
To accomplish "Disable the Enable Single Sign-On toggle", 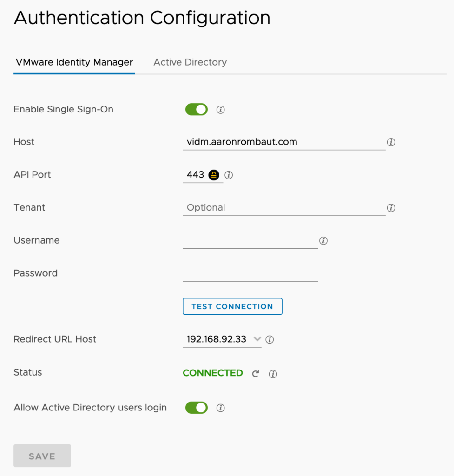I will pos(197,110).
